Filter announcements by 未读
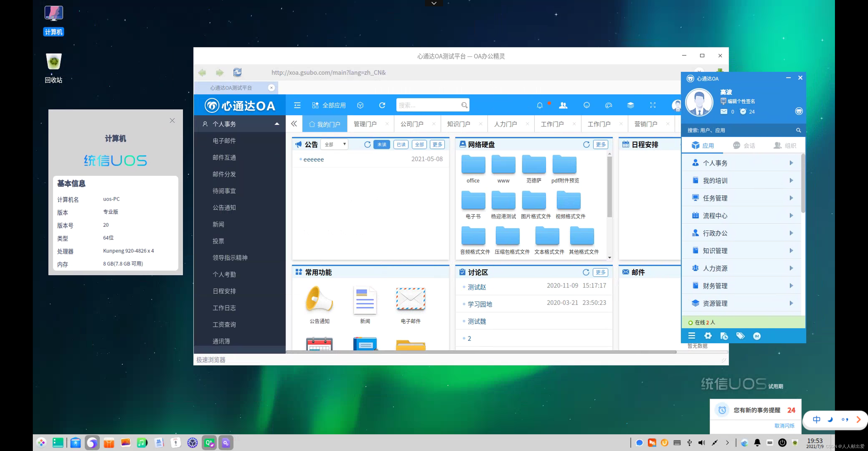This screenshot has height=451, width=868. 382,144
